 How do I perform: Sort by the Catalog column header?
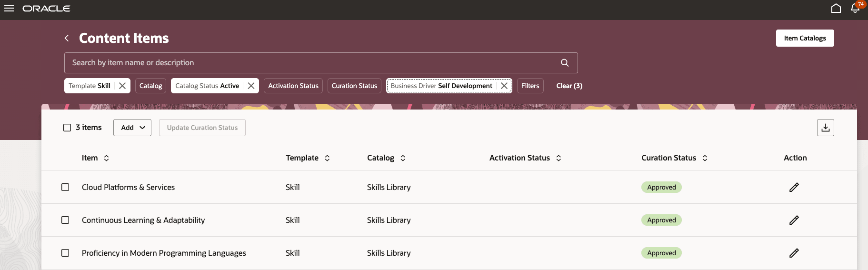[403, 158]
